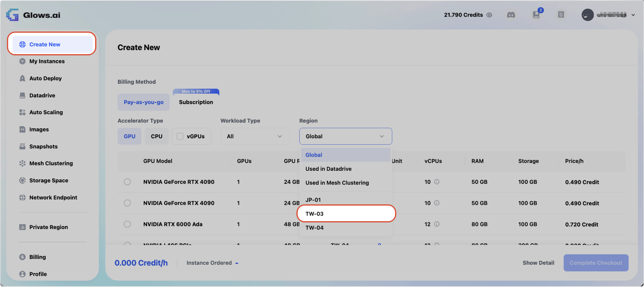Click the Instance Ordered label

[x=209, y=263]
